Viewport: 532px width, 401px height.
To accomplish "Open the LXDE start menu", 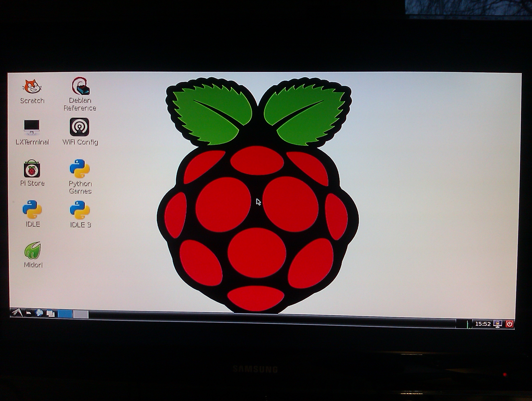I will (x=17, y=313).
